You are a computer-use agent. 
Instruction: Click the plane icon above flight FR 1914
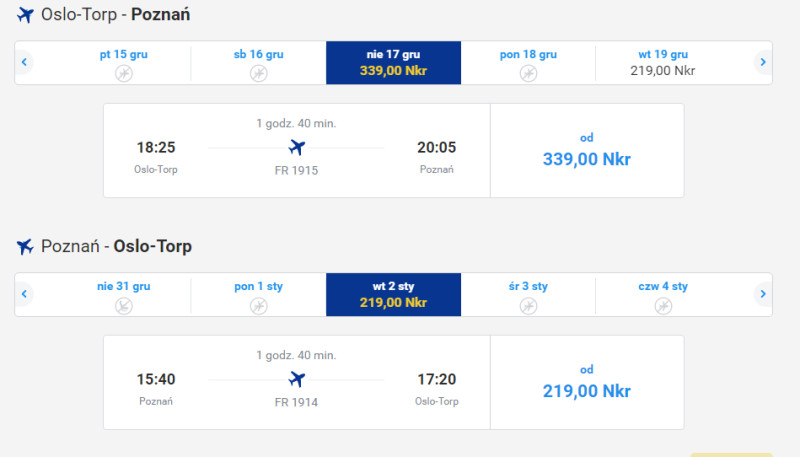point(296,379)
